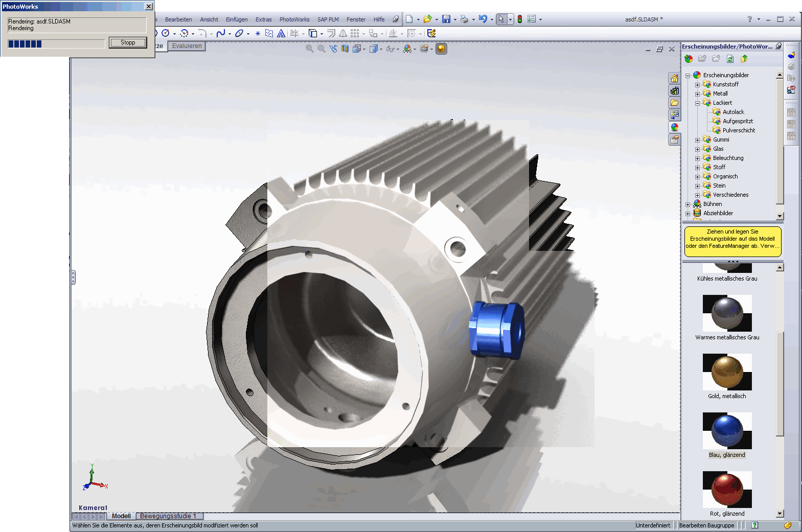Click the status bar help question mark button
The width and height of the screenshot is (802, 532).
coord(754,525)
